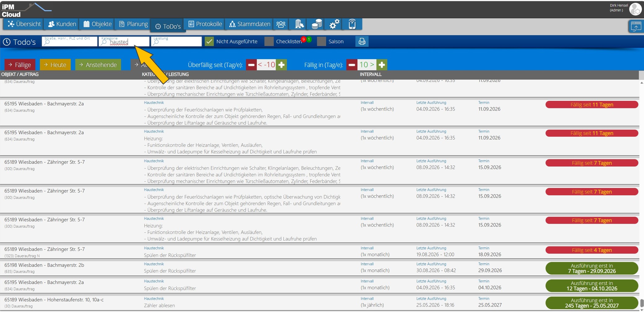The width and height of the screenshot is (644, 322).
Task: Enable the Saison checkbox
Action: [321, 41]
